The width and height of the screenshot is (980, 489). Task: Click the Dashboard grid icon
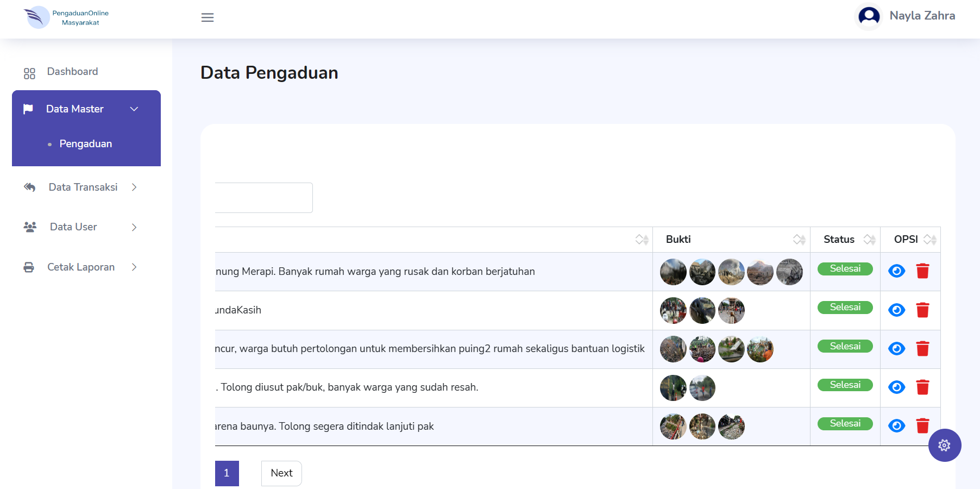(x=29, y=73)
